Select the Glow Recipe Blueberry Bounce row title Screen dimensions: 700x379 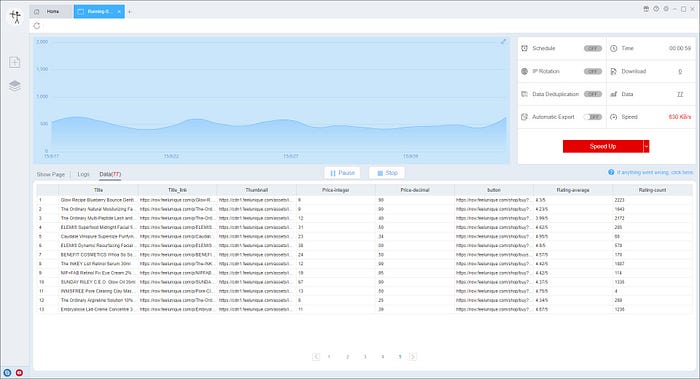98,200
